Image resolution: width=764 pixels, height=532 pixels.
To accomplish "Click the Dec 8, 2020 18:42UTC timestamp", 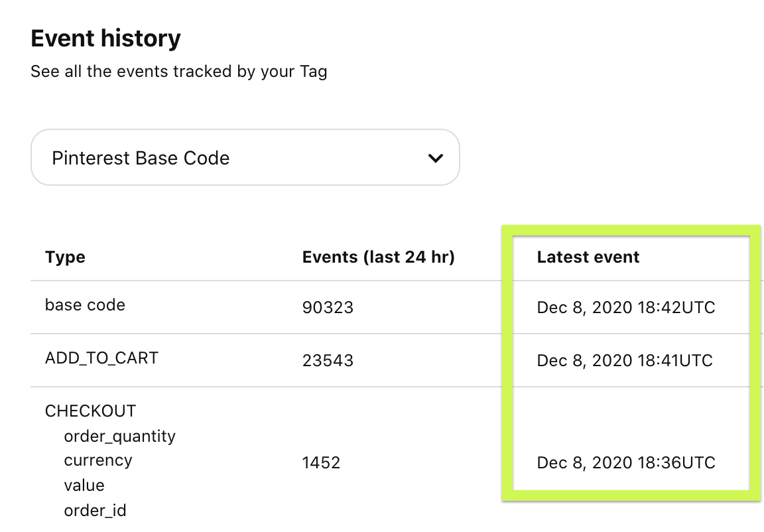I will (625, 308).
